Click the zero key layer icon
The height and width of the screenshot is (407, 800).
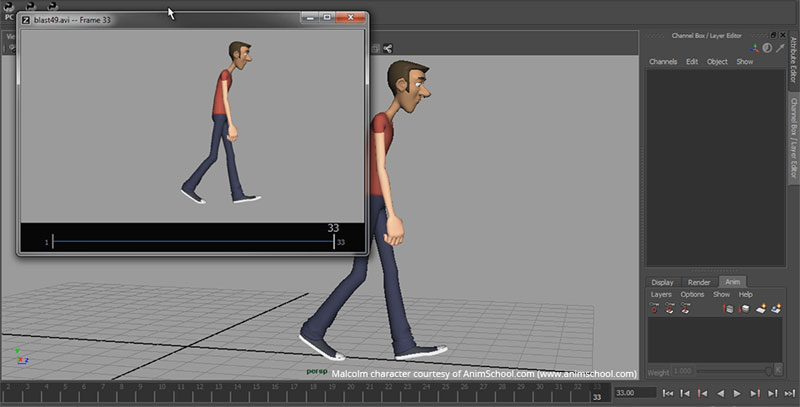click(x=654, y=308)
